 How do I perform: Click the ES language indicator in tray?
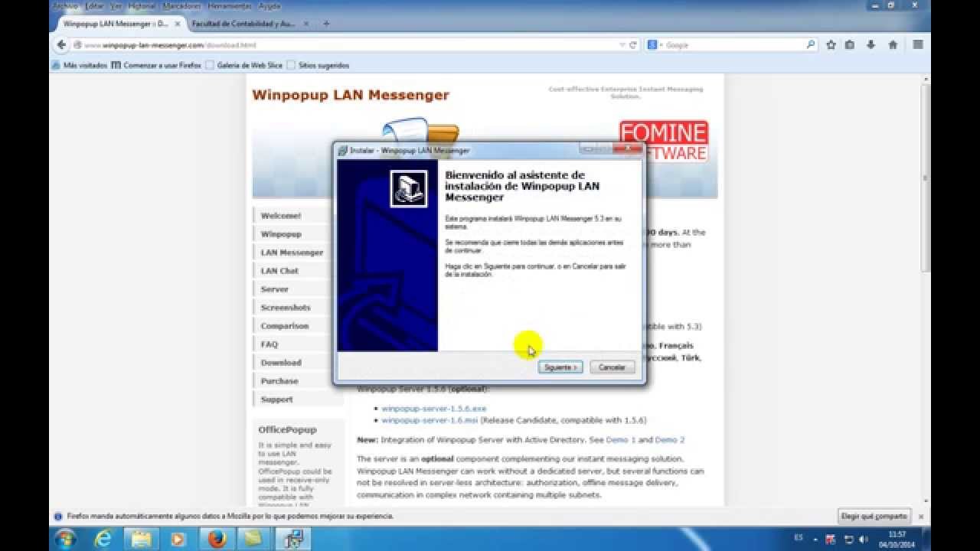coord(799,538)
